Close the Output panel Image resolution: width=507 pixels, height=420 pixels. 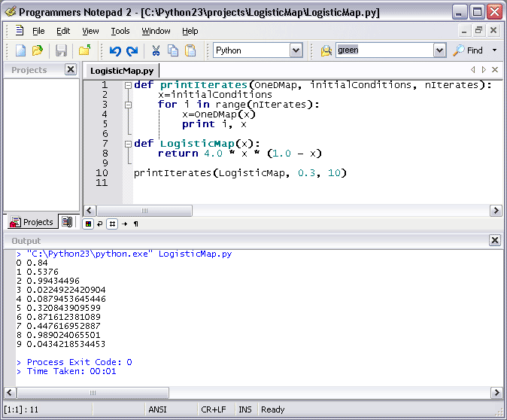pos(494,240)
